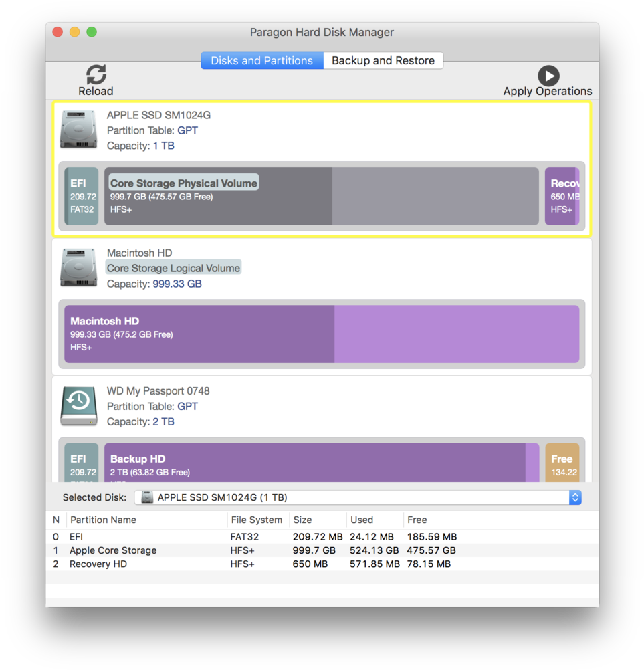Click the Free space block on WD Passport
Screen dimensions: 644x670
pos(562,461)
